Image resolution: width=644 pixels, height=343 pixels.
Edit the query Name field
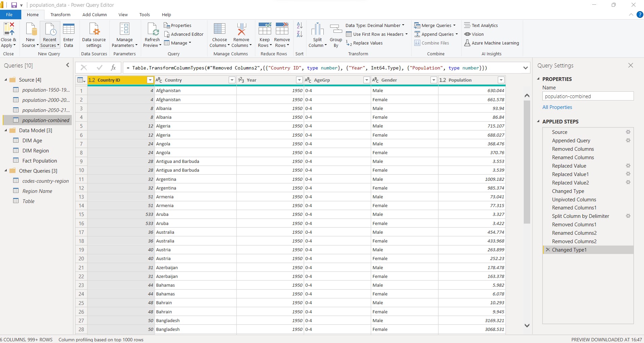click(588, 96)
